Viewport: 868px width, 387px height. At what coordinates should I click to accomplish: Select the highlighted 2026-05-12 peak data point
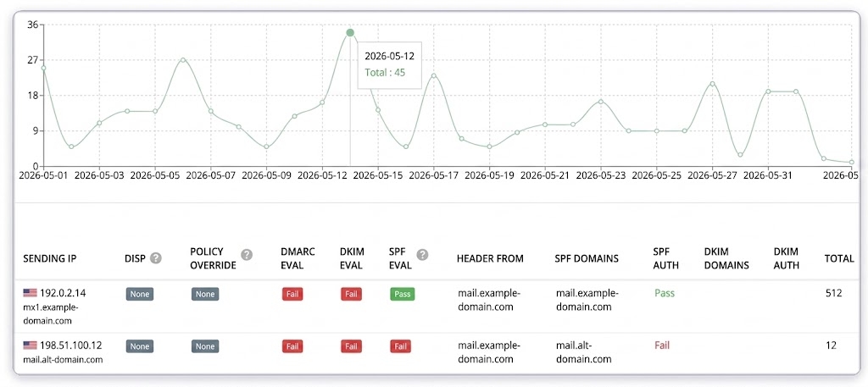point(350,33)
